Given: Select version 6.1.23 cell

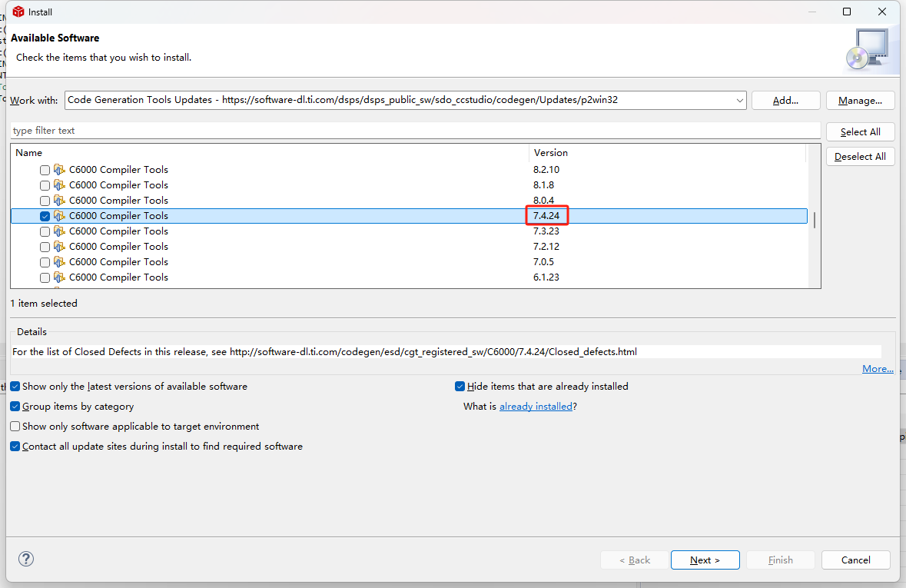Looking at the screenshot, I should [x=546, y=277].
